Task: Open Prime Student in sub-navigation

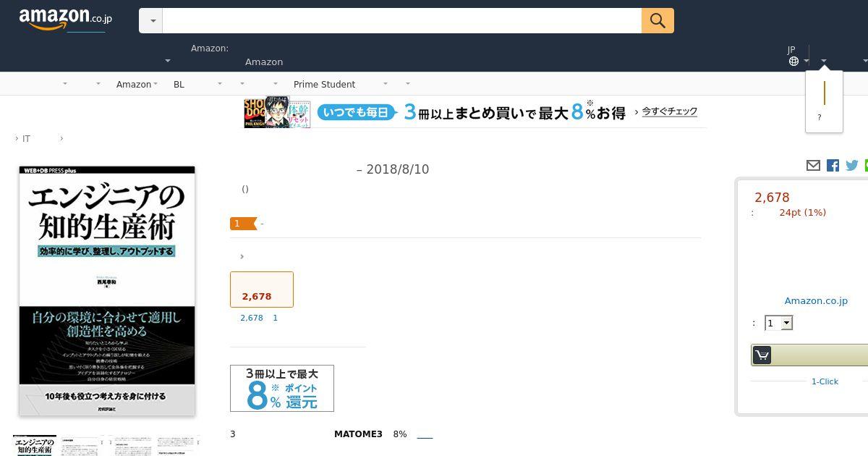Action: point(324,84)
